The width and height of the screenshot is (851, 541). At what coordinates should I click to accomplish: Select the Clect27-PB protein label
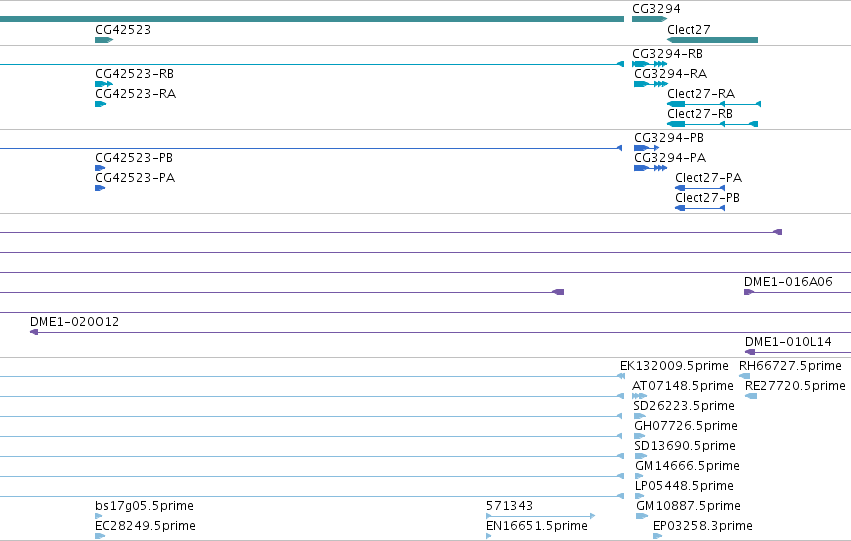(707, 198)
